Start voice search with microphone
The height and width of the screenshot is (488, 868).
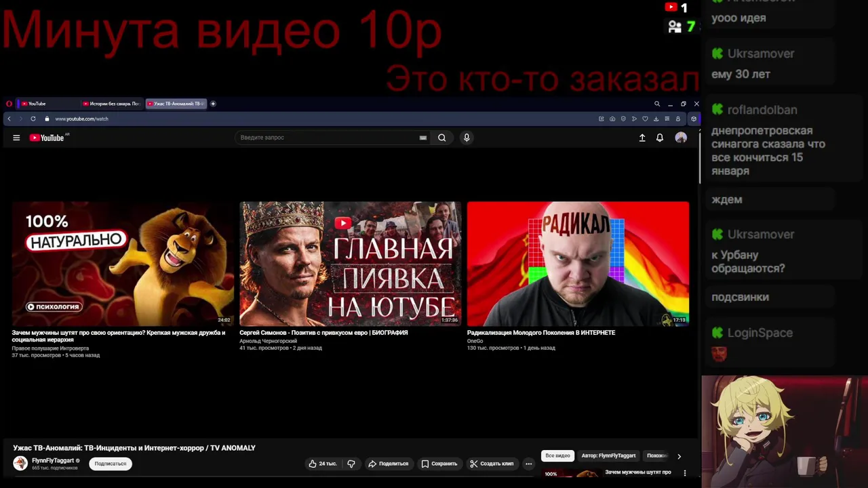[467, 138]
